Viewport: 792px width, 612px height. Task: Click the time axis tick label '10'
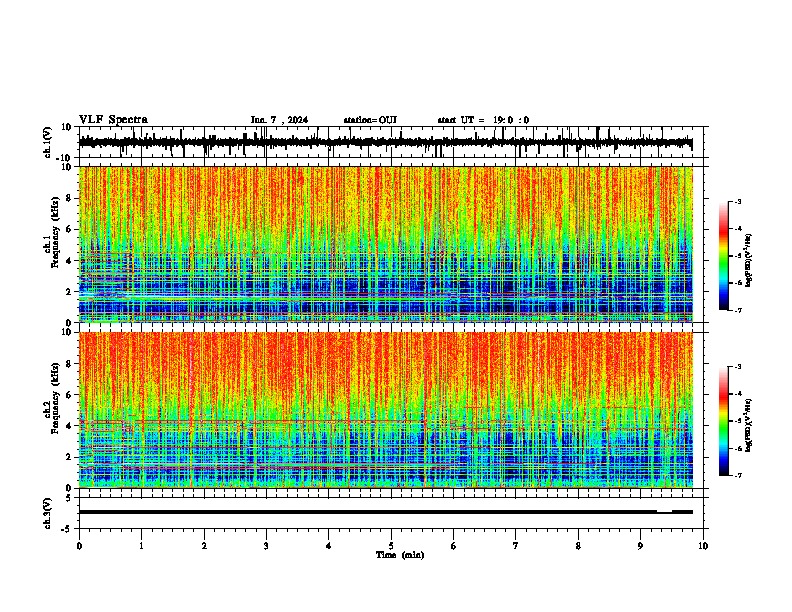703,546
